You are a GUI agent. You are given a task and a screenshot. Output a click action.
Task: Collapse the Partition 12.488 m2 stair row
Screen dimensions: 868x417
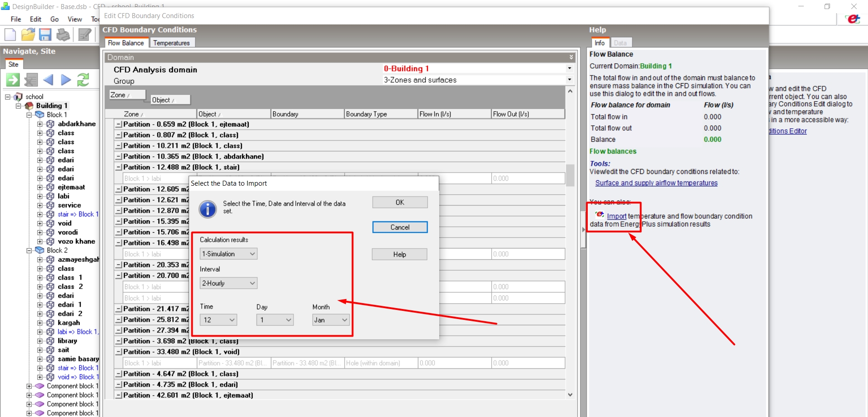pos(119,168)
